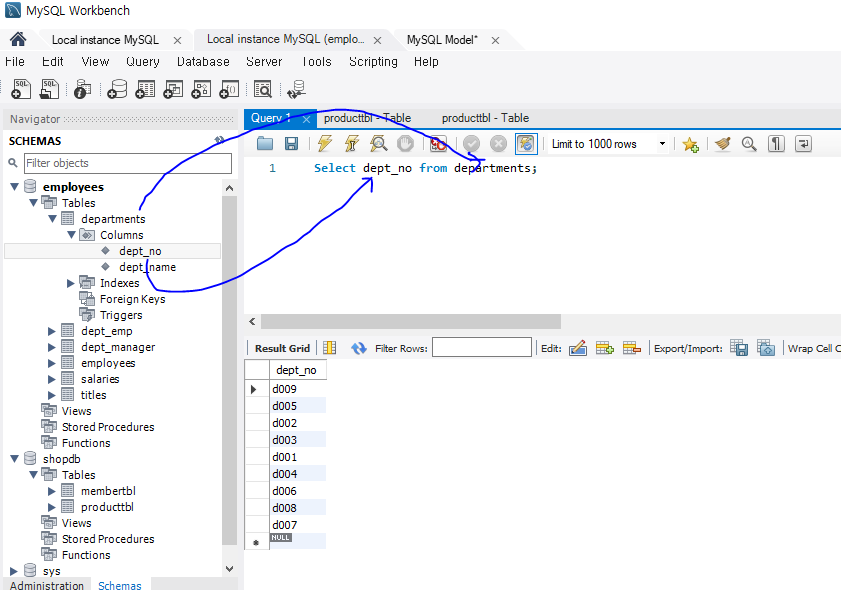841x590 pixels.
Task: Create a new SQL tab icon
Action: (21, 89)
